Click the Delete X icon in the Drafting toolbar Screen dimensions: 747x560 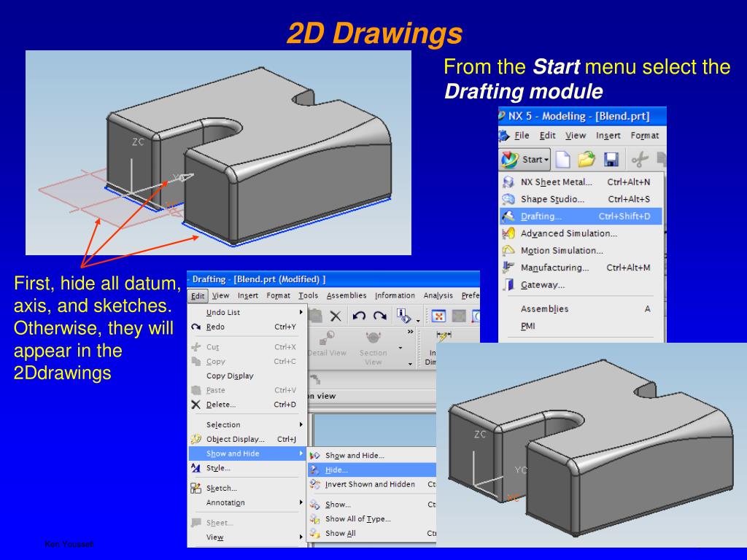point(336,316)
